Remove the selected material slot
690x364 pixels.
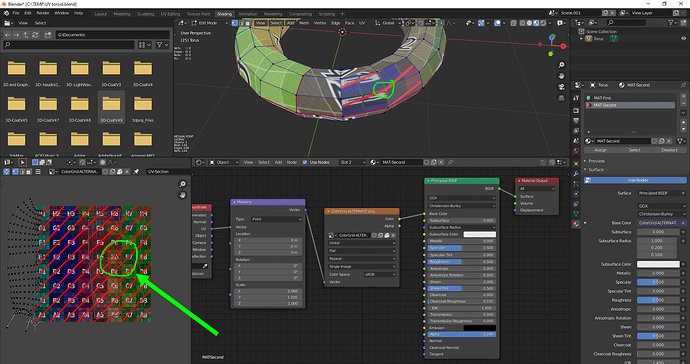(x=683, y=104)
